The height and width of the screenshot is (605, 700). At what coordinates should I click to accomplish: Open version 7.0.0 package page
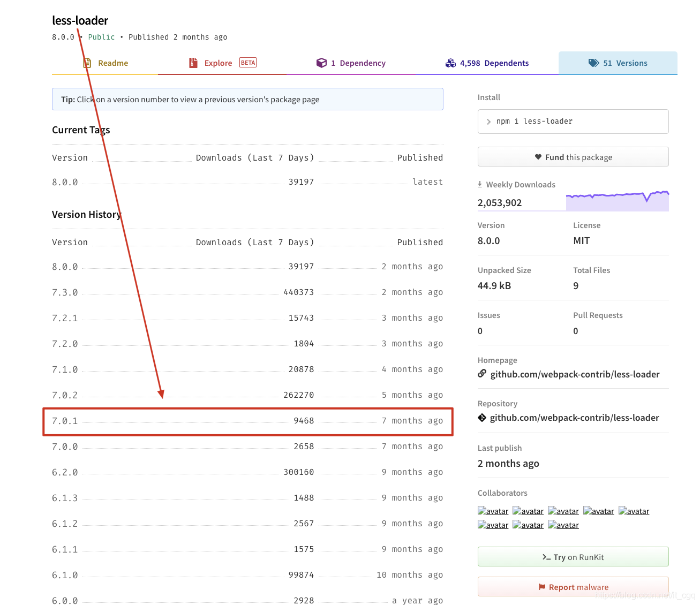65,447
